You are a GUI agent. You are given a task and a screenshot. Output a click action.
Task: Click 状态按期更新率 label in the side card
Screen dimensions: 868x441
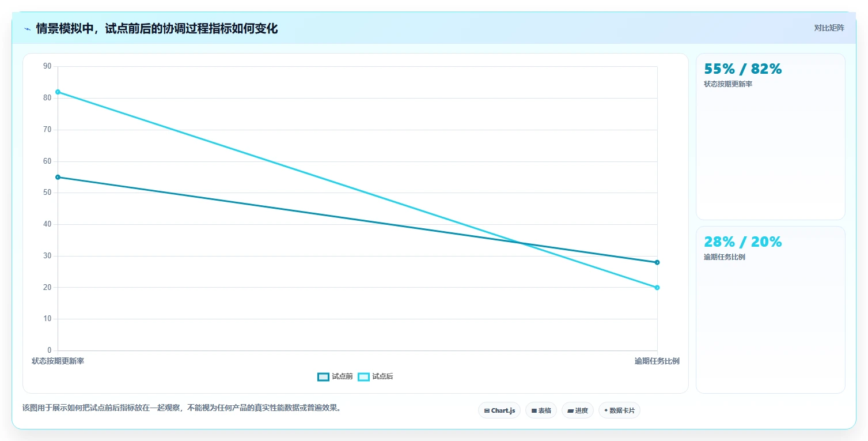pos(728,84)
